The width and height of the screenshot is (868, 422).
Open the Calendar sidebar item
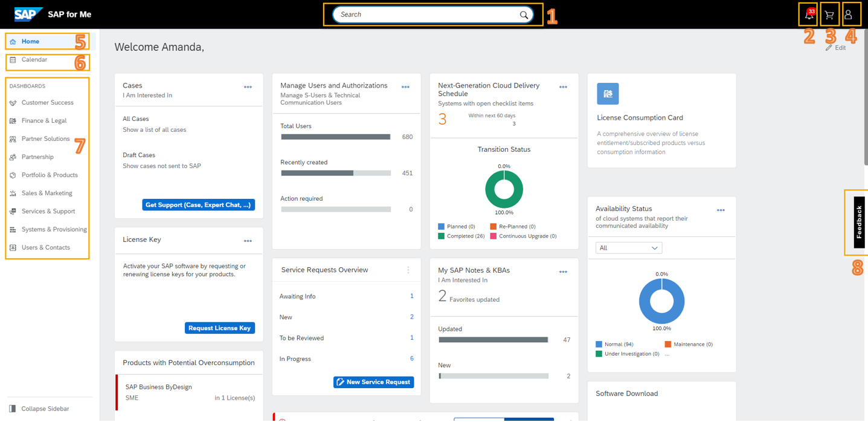(x=34, y=60)
